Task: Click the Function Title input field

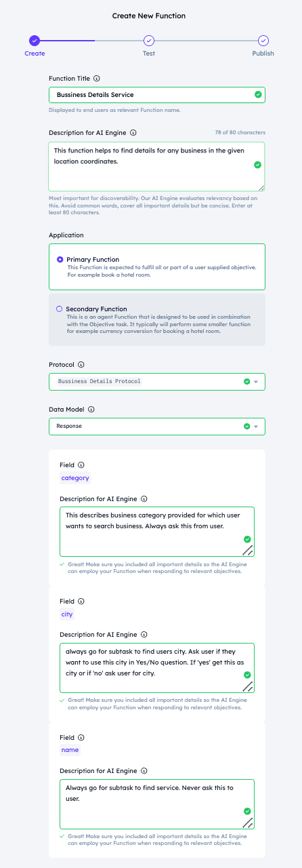Action: [157, 95]
